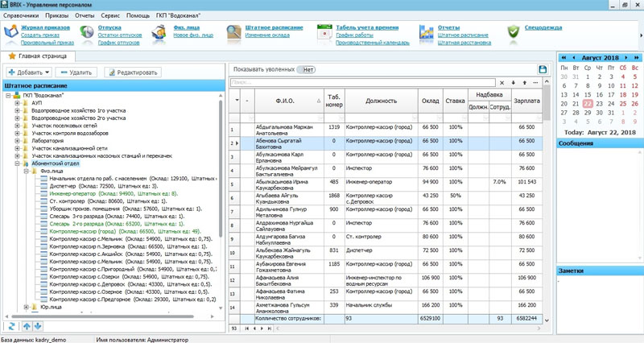Click the refresh icon below the tree
This screenshot has height=343, width=644.
point(11,326)
